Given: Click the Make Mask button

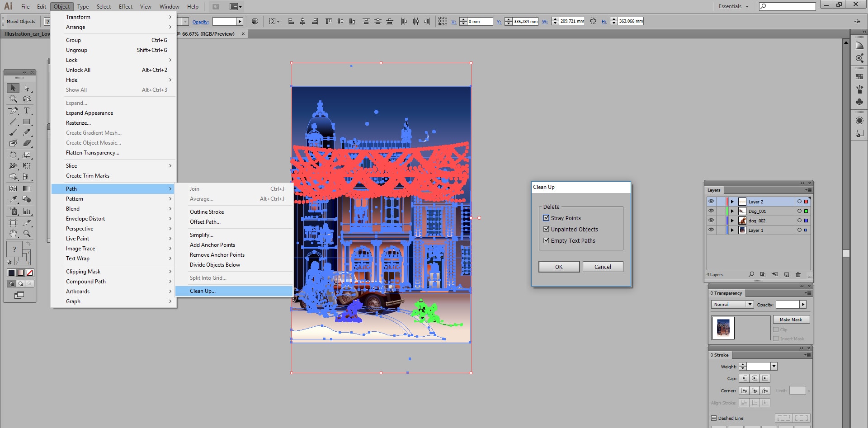Looking at the screenshot, I should (x=791, y=320).
